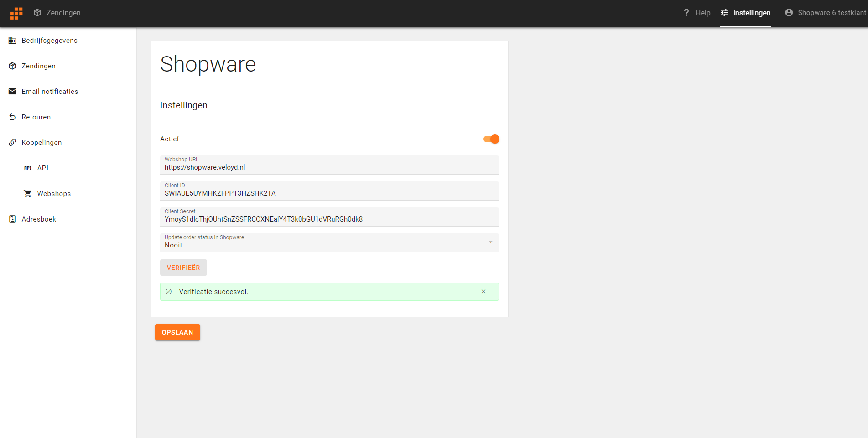Save settings with the OPSLAAN button

177,332
